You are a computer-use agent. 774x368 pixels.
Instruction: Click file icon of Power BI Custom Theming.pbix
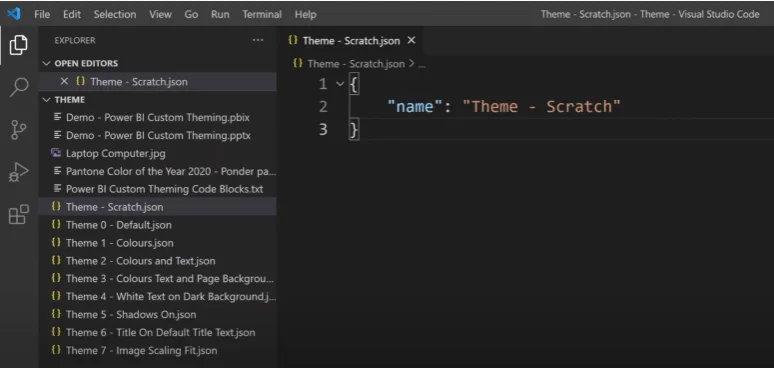coord(58,117)
